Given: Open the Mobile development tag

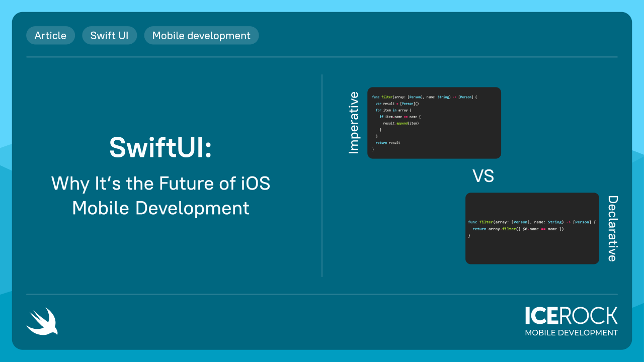Looking at the screenshot, I should (201, 36).
